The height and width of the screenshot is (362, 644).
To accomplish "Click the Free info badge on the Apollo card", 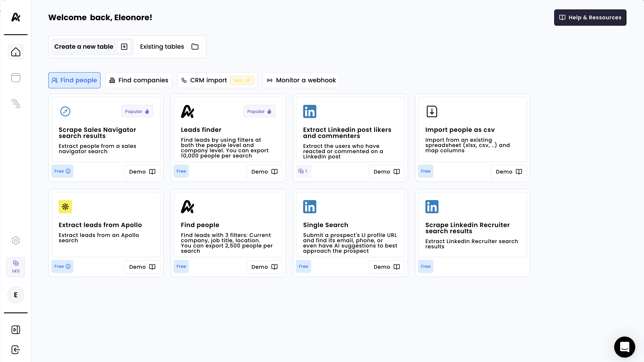I will click(x=62, y=266).
